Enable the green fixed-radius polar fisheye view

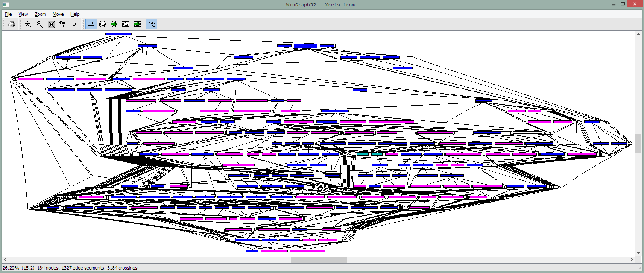click(114, 24)
